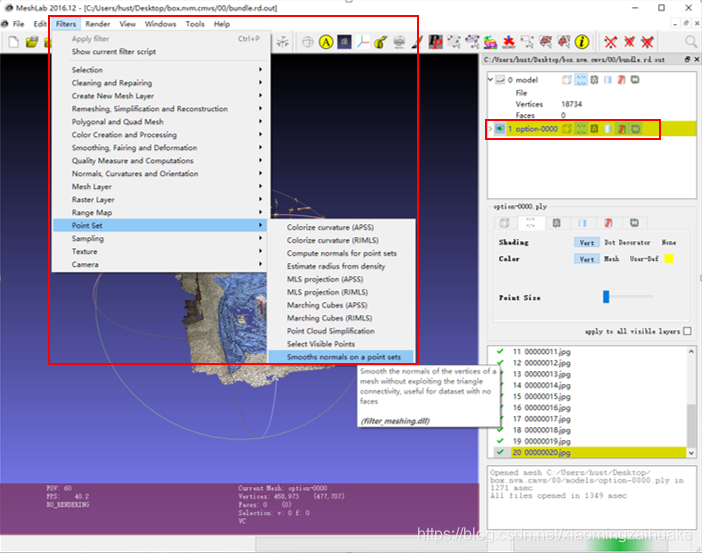The height and width of the screenshot is (553, 702).
Task: Set Color to Mesh
Action: coord(612,259)
